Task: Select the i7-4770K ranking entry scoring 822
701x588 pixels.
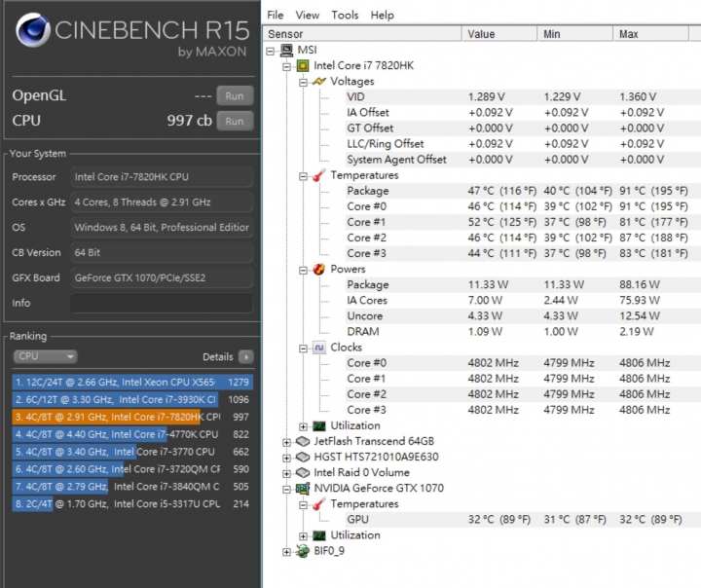Action: 132,434
